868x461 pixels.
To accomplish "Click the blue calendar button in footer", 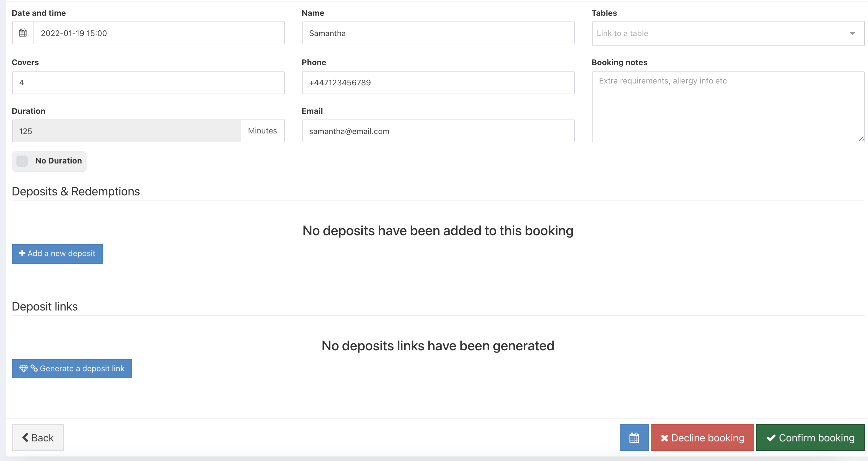I will 634,437.
